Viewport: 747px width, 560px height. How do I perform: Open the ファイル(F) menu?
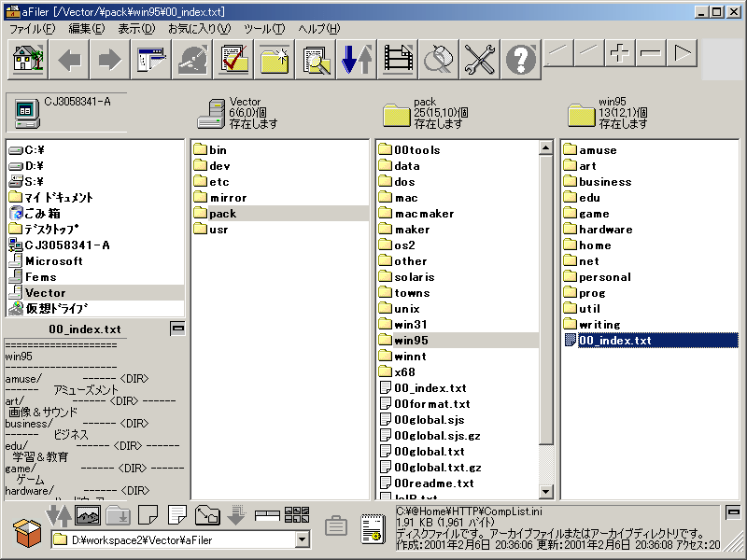(x=33, y=29)
